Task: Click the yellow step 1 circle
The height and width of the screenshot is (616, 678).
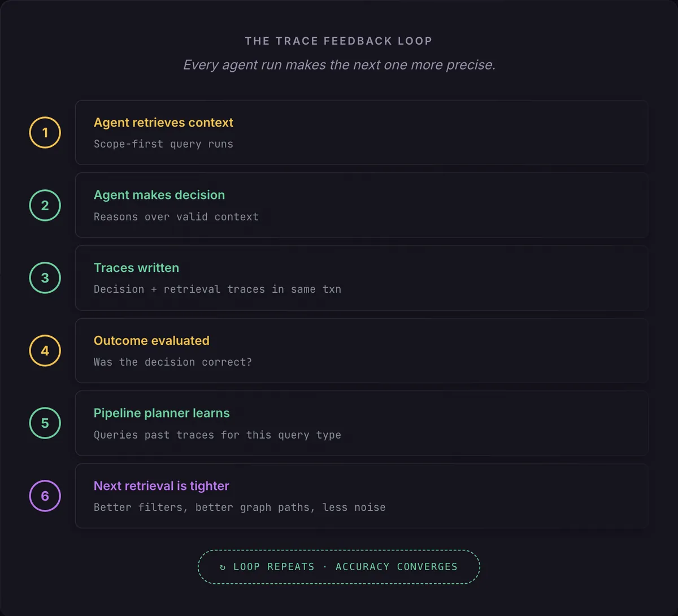Action: click(x=45, y=133)
